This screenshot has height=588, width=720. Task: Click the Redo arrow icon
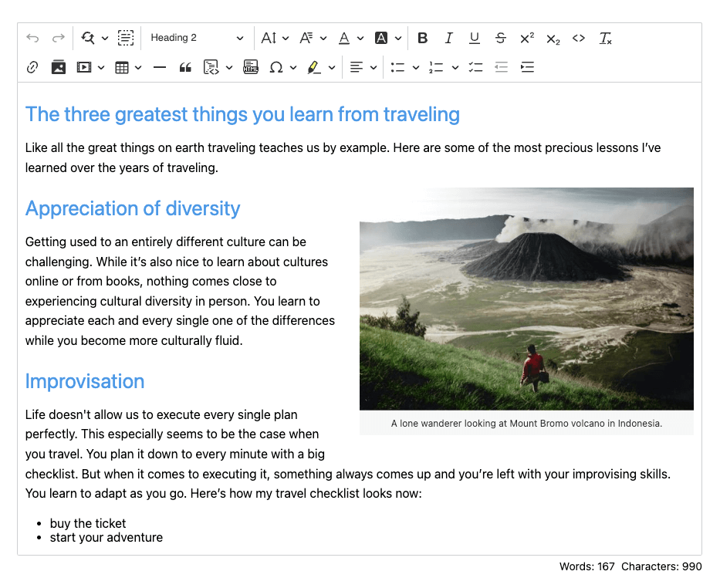pyautogui.click(x=59, y=38)
